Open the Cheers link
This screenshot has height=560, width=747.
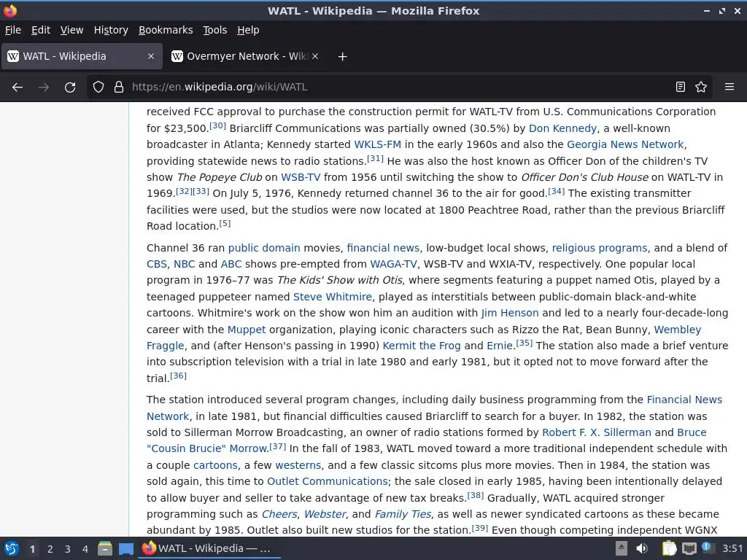click(x=279, y=514)
